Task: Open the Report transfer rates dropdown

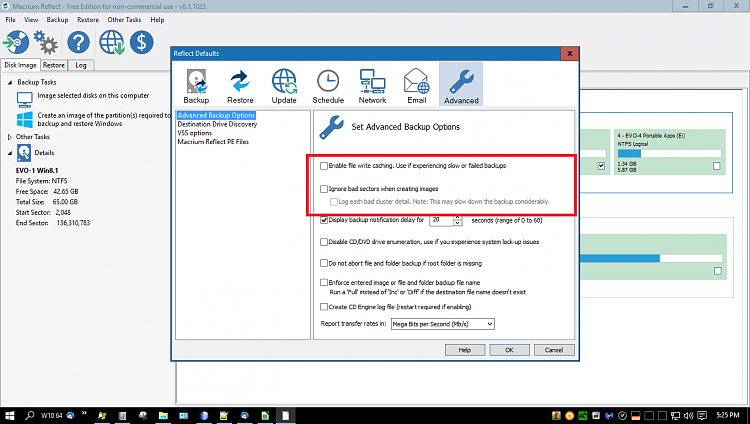Action: click(442, 324)
